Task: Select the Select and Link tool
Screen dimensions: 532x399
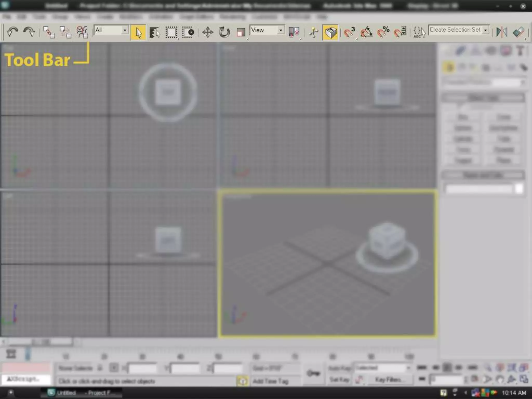Action: (49, 32)
